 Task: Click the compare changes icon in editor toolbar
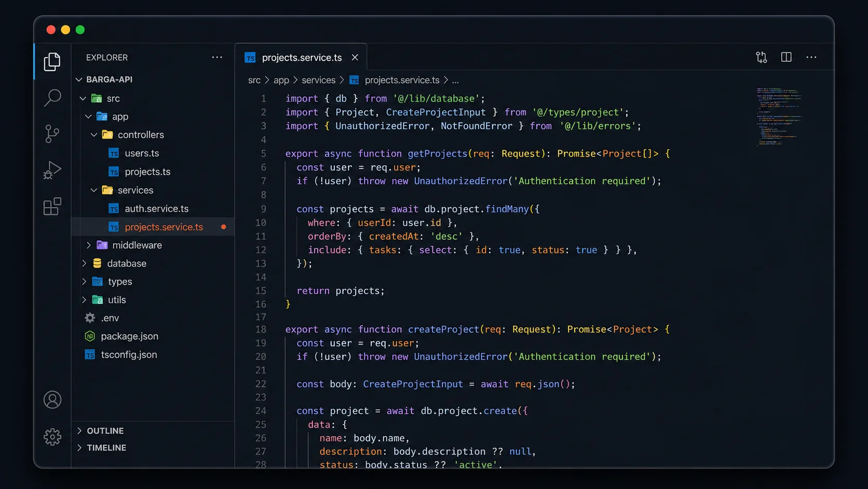(x=761, y=57)
